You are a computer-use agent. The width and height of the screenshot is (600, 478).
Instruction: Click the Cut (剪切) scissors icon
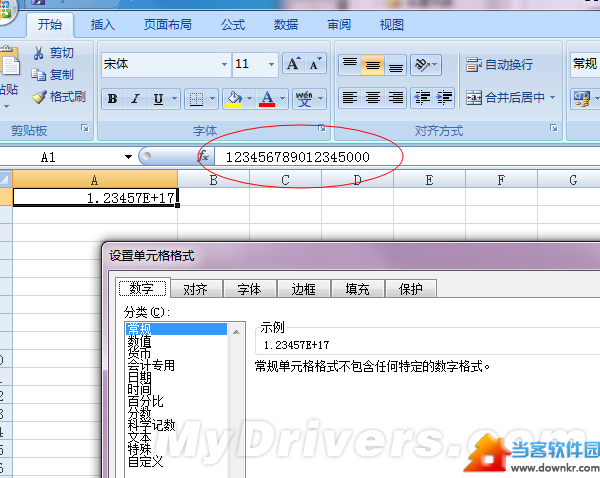pos(39,53)
